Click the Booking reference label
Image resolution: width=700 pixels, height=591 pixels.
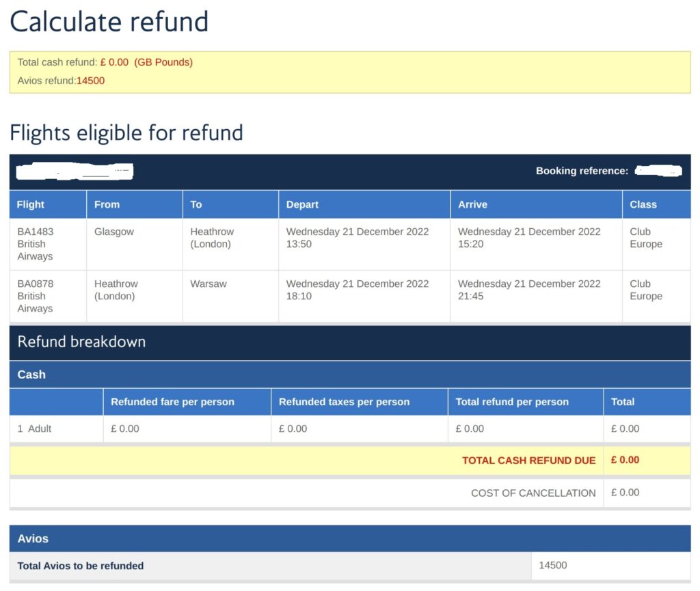coord(582,171)
